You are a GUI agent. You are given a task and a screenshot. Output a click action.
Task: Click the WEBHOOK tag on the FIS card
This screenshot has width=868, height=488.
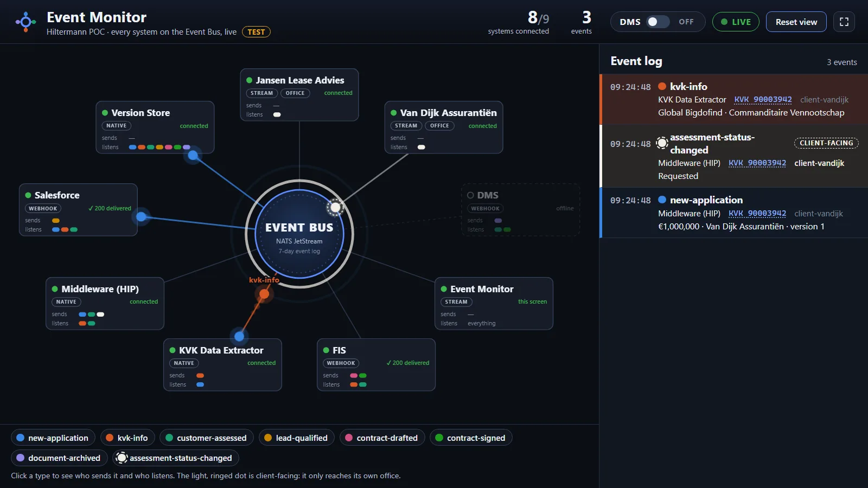[x=341, y=363]
